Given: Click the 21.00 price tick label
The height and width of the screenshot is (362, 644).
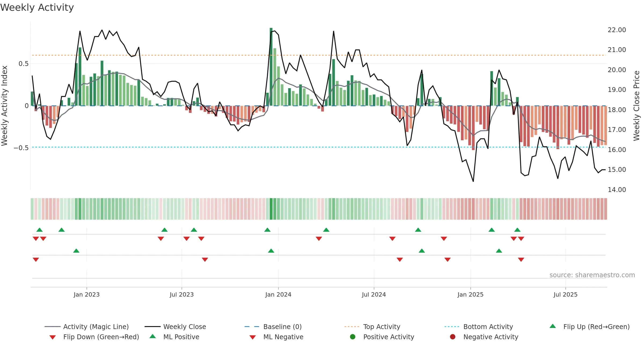Looking at the screenshot, I should (x=617, y=50).
